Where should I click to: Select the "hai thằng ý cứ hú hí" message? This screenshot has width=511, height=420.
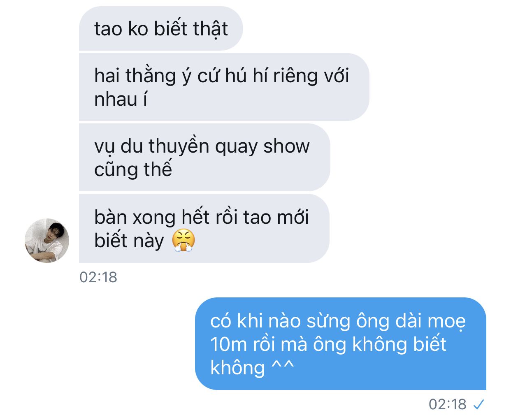pyautogui.click(x=224, y=87)
